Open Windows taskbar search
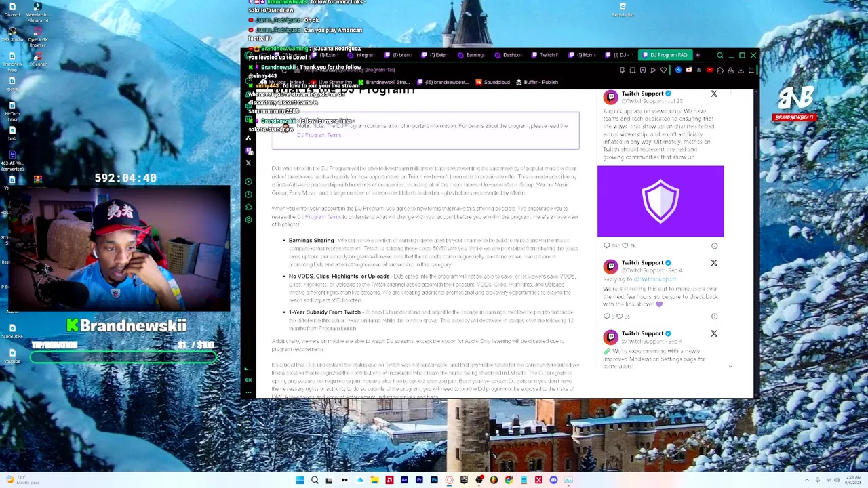 (x=315, y=480)
